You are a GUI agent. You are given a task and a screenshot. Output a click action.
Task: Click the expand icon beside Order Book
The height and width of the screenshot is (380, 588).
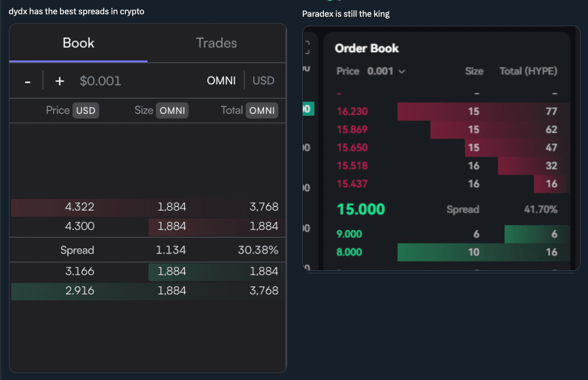(x=307, y=47)
